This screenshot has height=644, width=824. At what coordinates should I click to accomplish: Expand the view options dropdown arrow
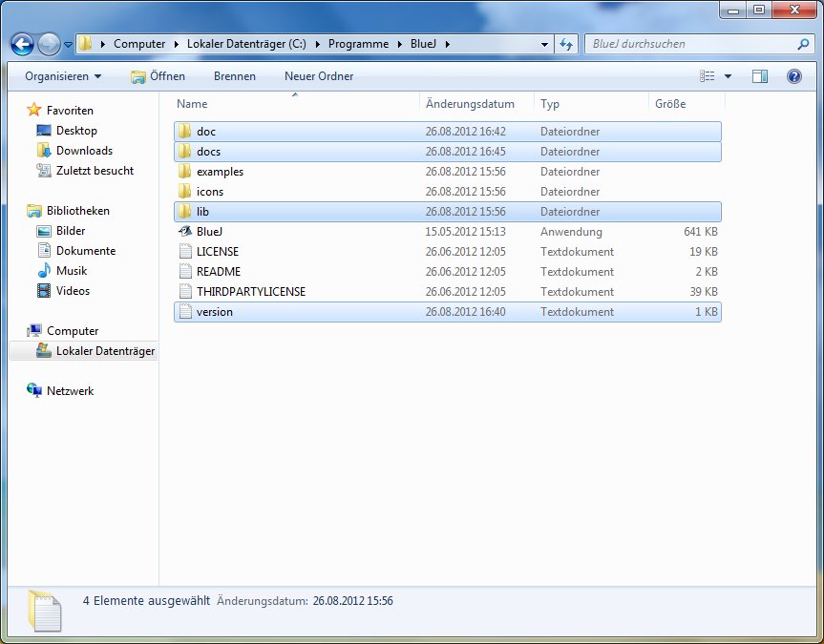tap(728, 76)
